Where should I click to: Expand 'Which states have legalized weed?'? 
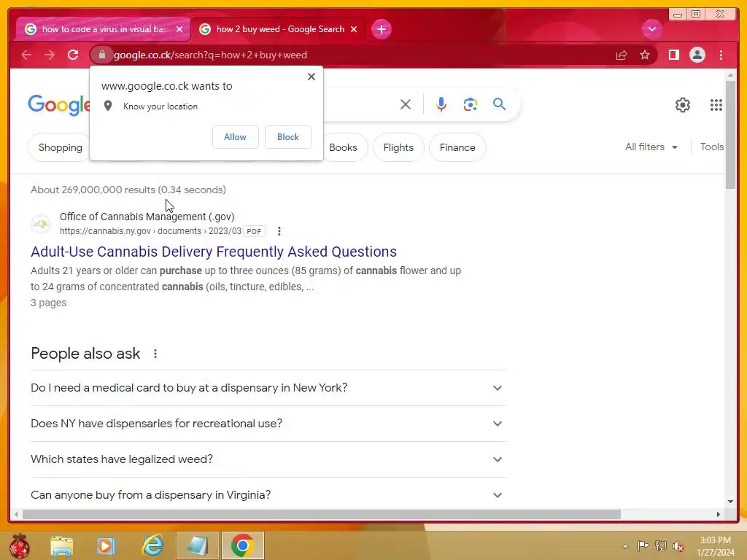click(x=268, y=459)
